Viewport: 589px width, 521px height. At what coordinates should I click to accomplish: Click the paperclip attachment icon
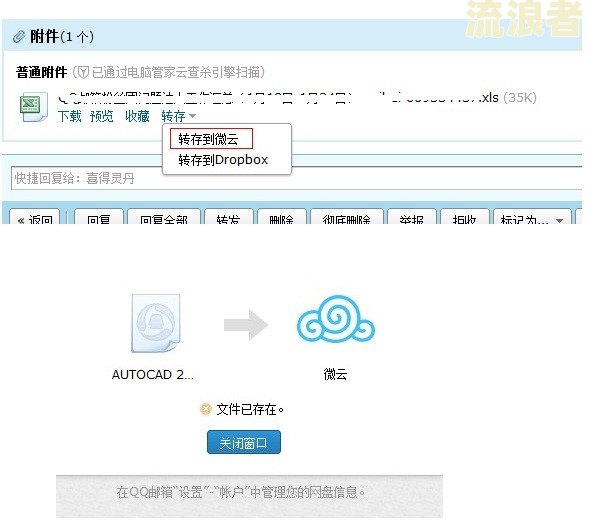[19, 37]
